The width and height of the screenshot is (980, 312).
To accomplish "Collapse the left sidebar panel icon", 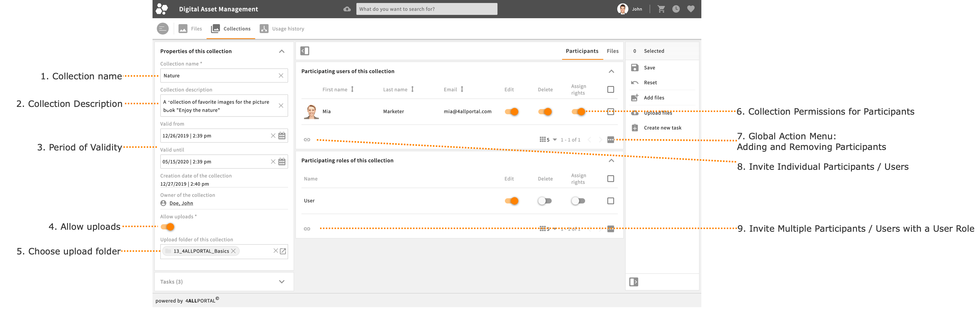I will tap(305, 51).
